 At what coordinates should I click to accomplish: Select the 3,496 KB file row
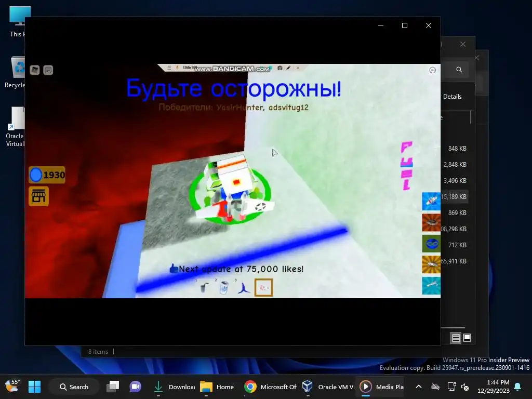coord(454,180)
